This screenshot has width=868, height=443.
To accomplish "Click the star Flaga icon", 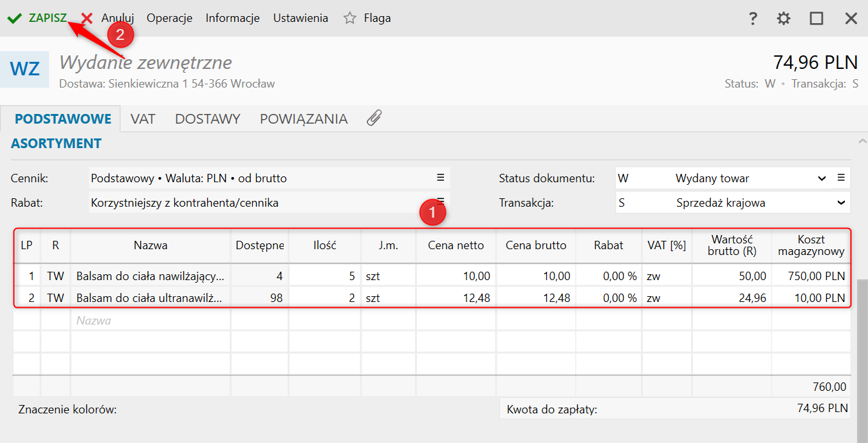I will (x=350, y=18).
